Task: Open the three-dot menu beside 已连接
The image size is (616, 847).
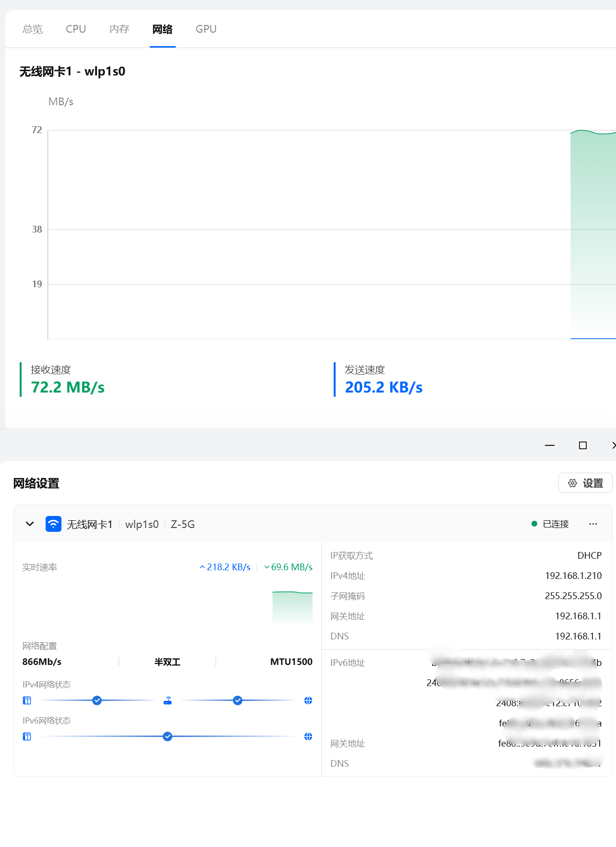Action: click(593, 524)
